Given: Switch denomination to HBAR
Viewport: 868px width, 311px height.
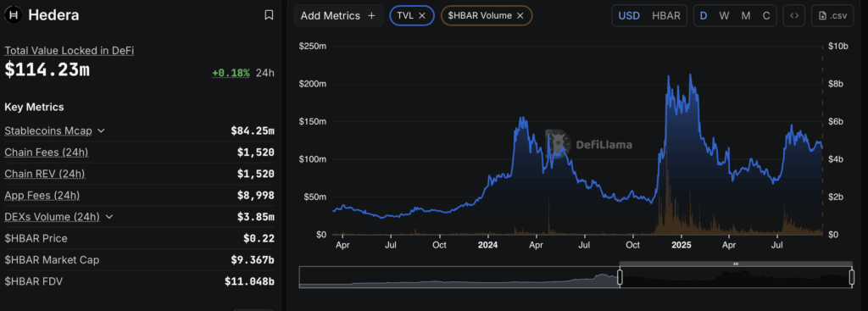Looking at the screenshot, I should [x=666, y=15].
